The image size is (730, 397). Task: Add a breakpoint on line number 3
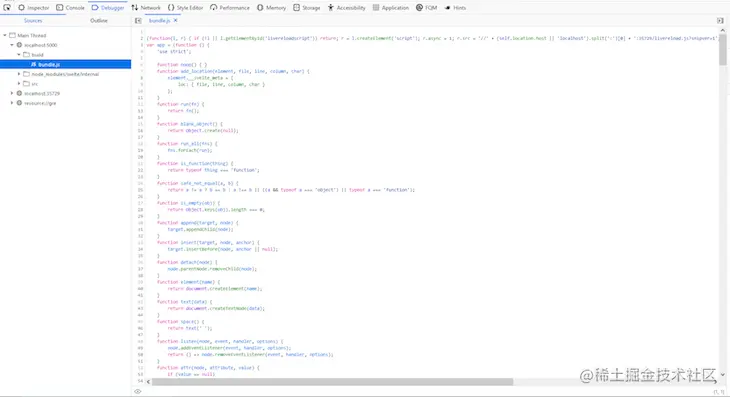click(x=142, y=45)
